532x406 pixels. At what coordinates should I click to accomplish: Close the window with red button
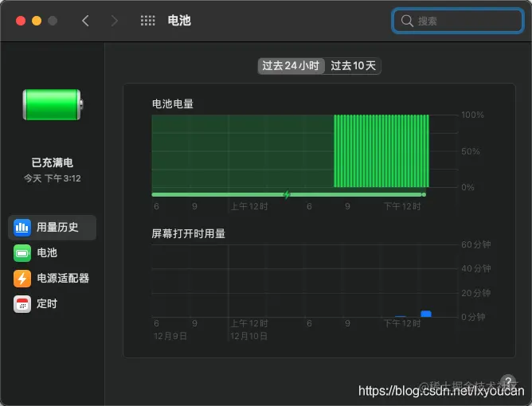pyautogui.click(x=21, y=21)
